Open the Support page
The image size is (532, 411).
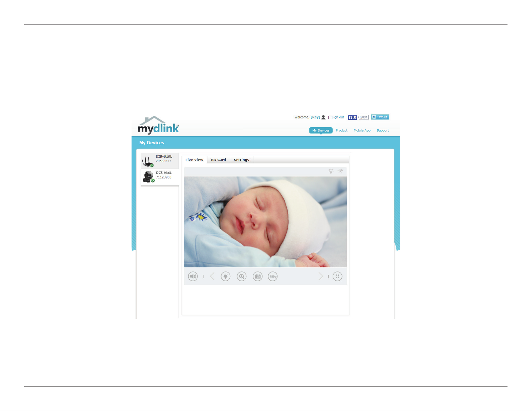(383, 130)
